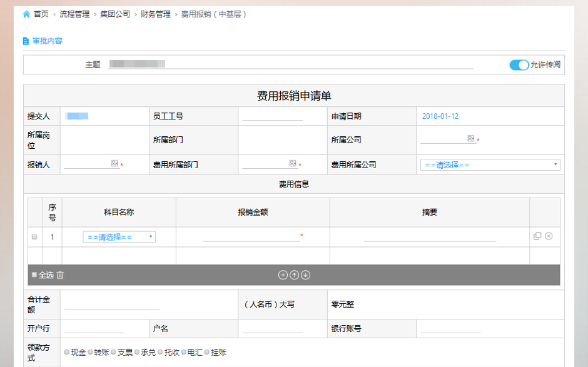Move row down with the down arrow icon

pyautogui.click(x=306, y=275)
